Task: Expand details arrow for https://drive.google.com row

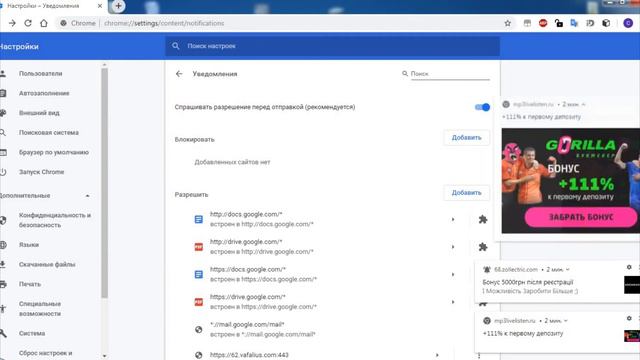Action: point(453,302)
